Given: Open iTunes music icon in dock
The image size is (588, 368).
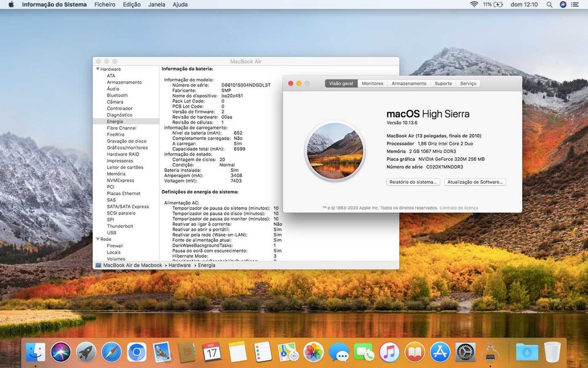Looking at the screenshot, I should tap(389, 352).
